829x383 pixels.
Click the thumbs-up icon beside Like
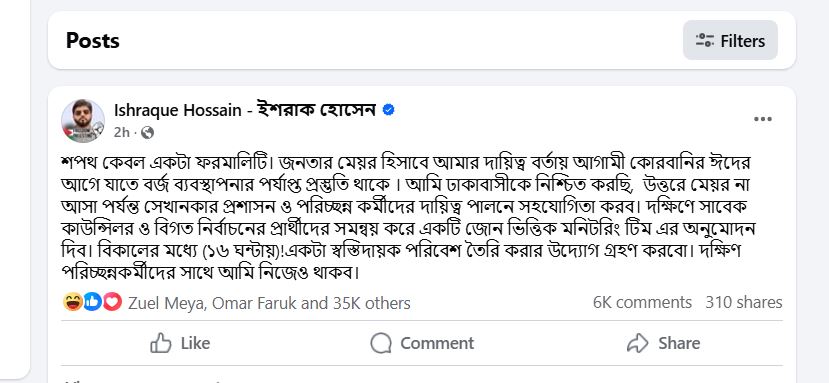point(161,343)
